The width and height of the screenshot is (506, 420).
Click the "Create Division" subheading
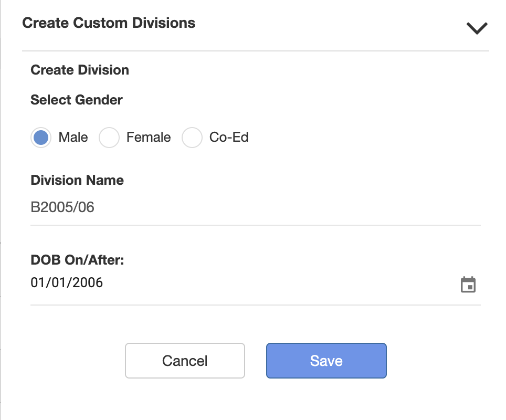[80, 70]
